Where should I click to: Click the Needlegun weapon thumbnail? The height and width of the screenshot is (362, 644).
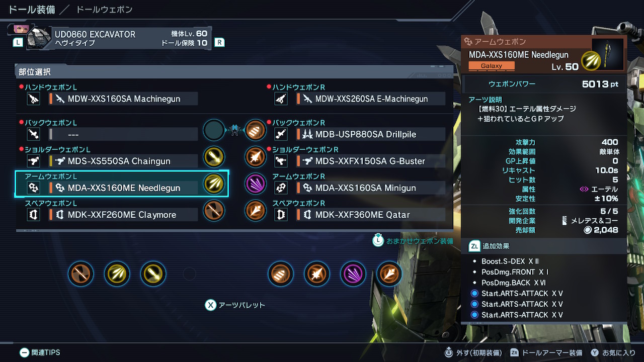tap(607, 54)
